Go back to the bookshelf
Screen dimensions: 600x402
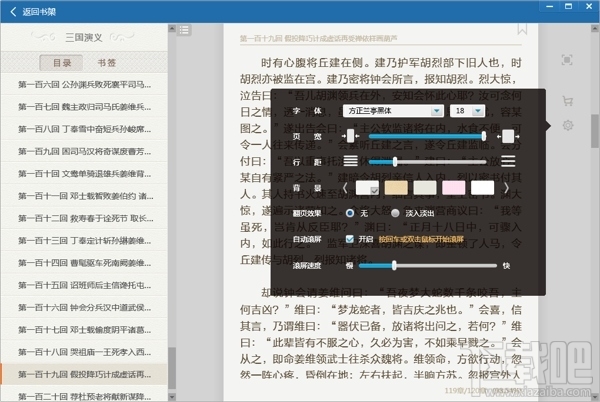tap(33, 11)
